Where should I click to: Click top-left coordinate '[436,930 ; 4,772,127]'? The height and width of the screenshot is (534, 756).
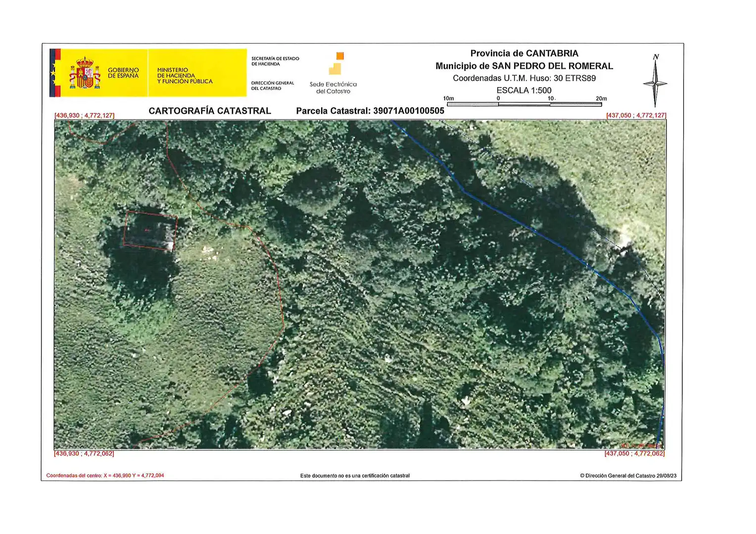(84, 115)
